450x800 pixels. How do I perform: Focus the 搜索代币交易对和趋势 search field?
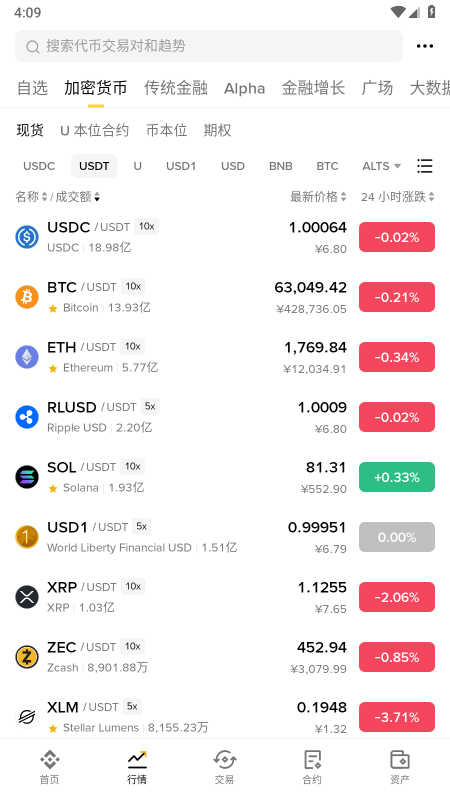tap(209, 46)
